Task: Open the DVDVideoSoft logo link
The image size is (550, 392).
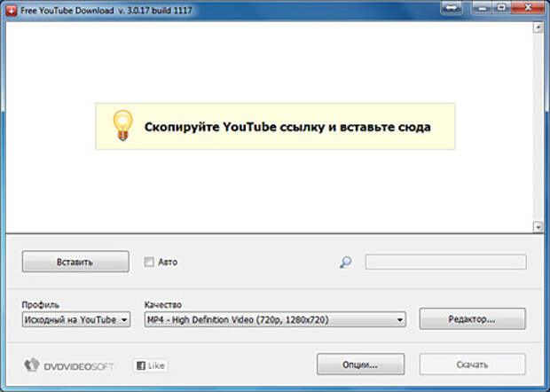Action: point(69,365)
